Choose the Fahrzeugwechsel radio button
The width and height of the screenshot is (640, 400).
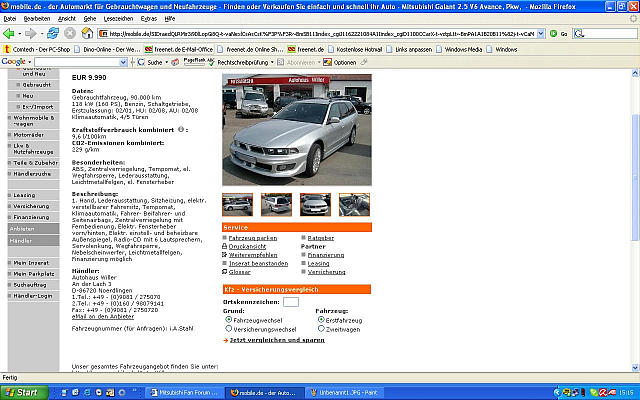tap(229, 319)
